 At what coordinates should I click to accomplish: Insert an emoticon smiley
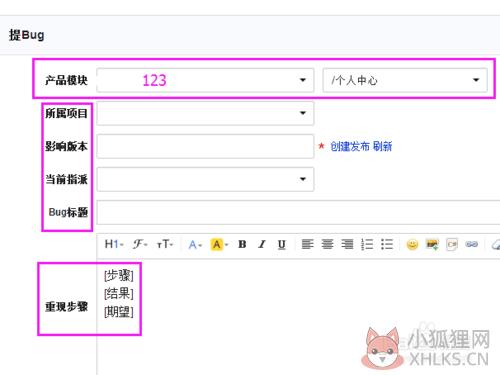(412, 244)
